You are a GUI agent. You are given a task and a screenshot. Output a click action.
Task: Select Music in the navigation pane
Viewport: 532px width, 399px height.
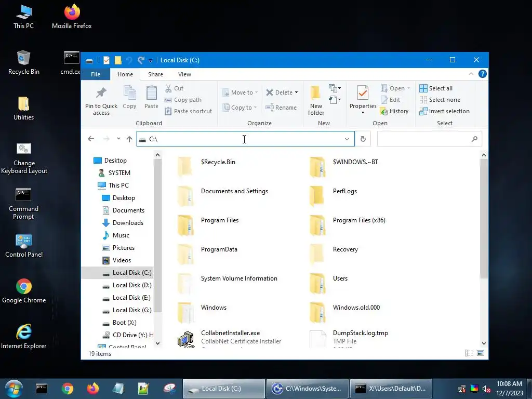tap(116, 235)
